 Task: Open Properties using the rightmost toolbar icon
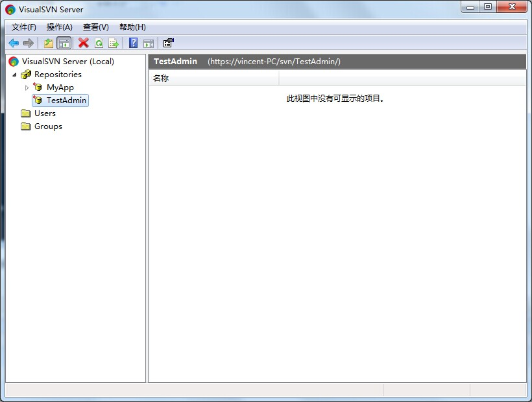[167, 43]
